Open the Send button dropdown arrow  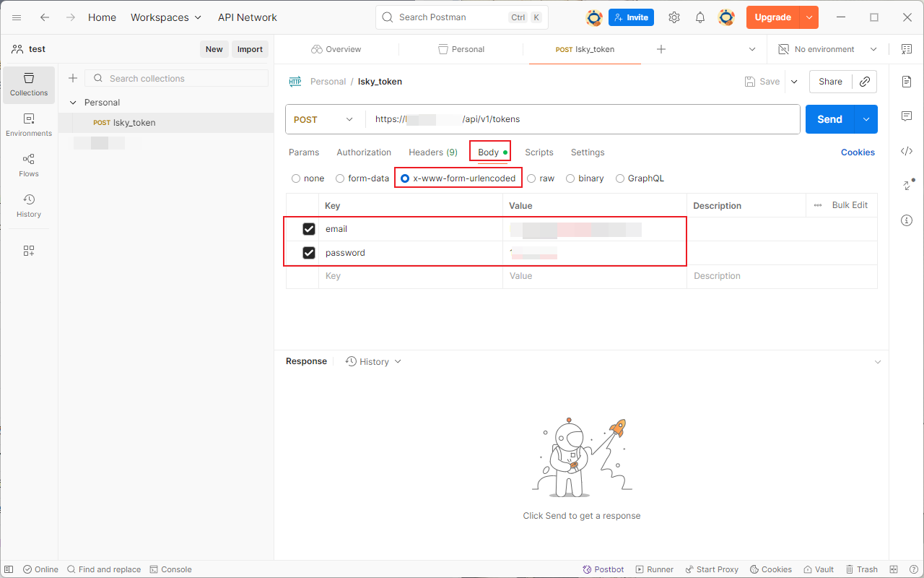tap(866, 119)
